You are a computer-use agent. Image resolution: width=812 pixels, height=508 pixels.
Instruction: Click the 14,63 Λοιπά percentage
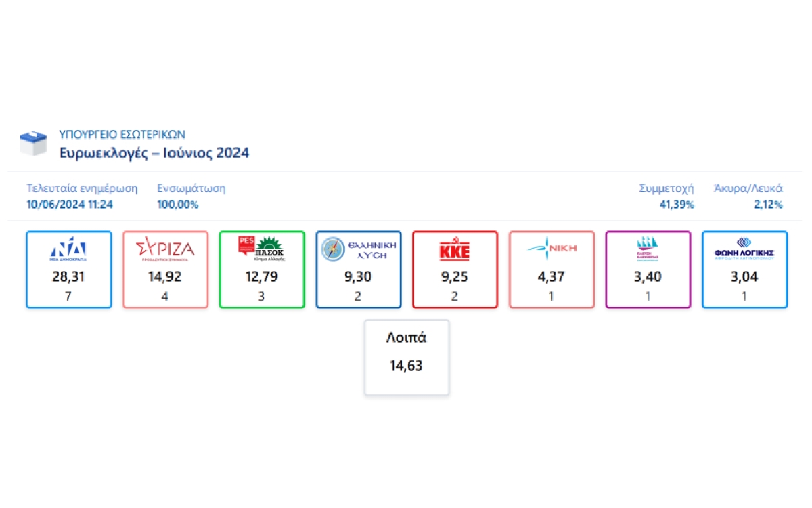tap(407, 366)
